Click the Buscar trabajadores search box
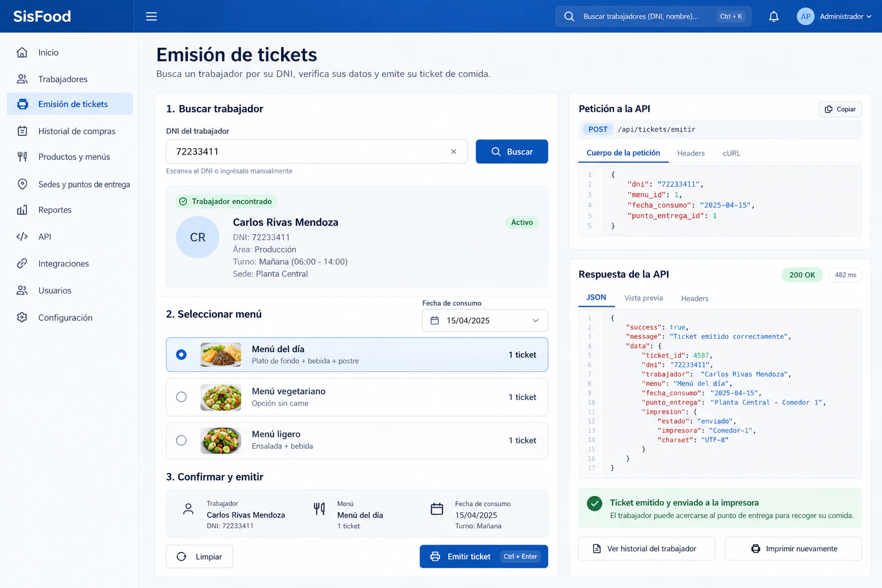The height and width of the screenshot is (588, 882). 653,17
